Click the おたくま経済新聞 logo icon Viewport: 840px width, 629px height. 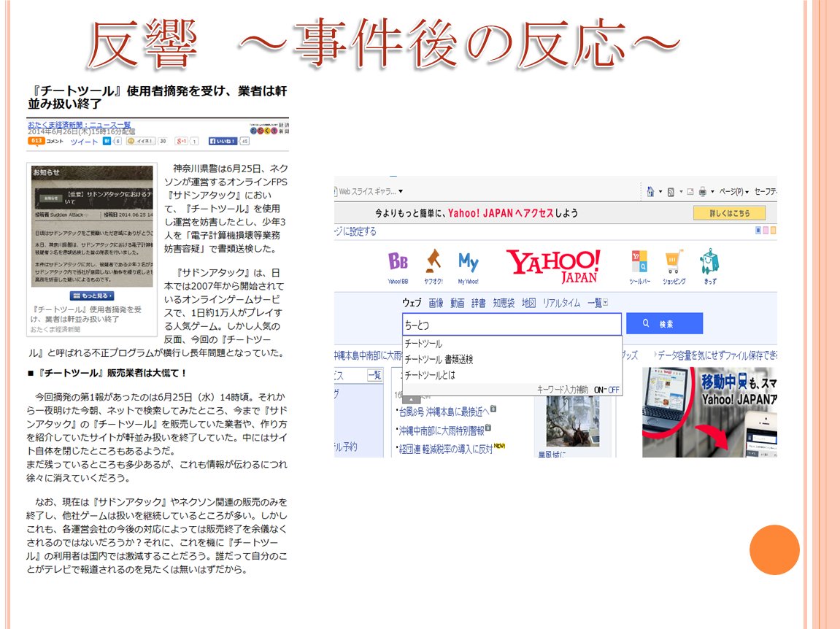tap(269, 129)
